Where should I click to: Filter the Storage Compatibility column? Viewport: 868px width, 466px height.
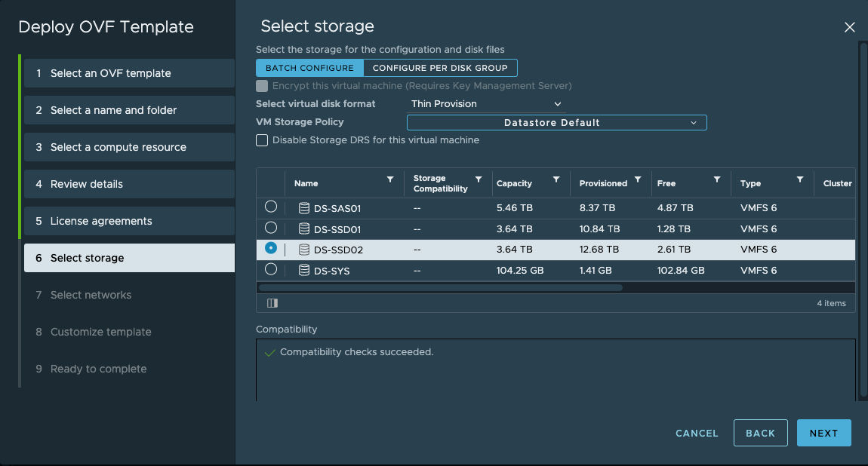tap(479, 179)
